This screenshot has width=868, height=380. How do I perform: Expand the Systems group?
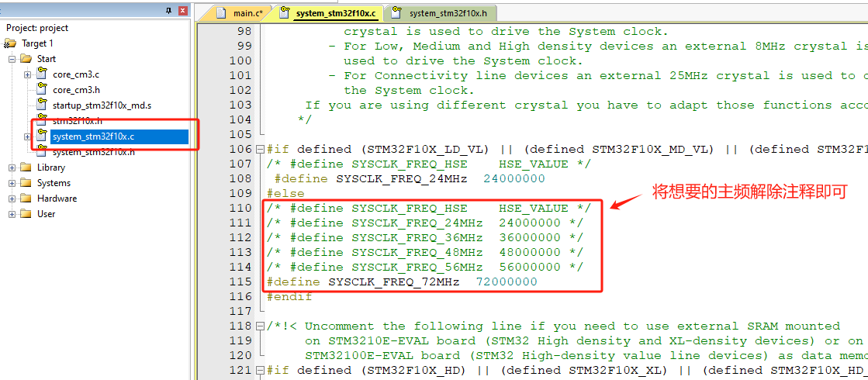(12, 183)
